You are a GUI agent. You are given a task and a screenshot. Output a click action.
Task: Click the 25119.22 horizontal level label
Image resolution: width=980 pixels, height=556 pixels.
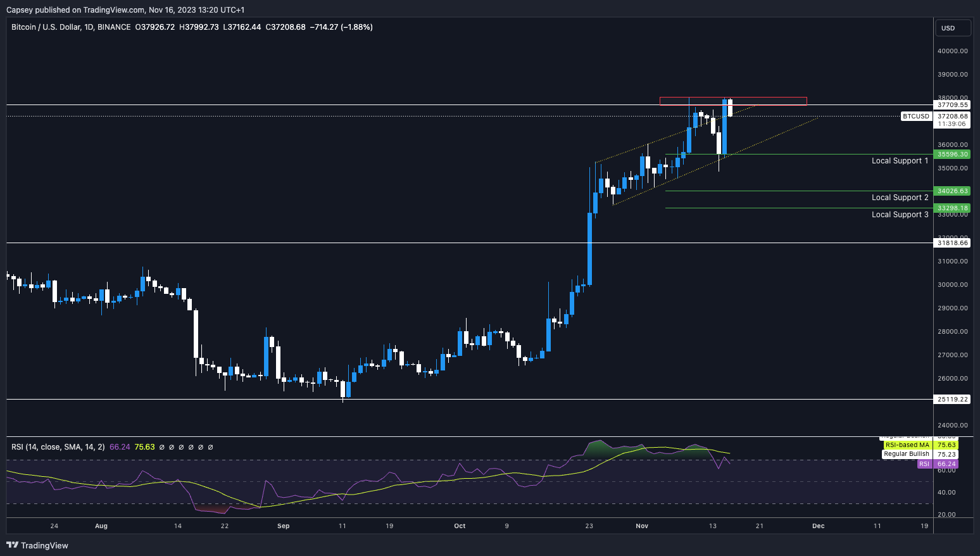(x=953, y=400)
